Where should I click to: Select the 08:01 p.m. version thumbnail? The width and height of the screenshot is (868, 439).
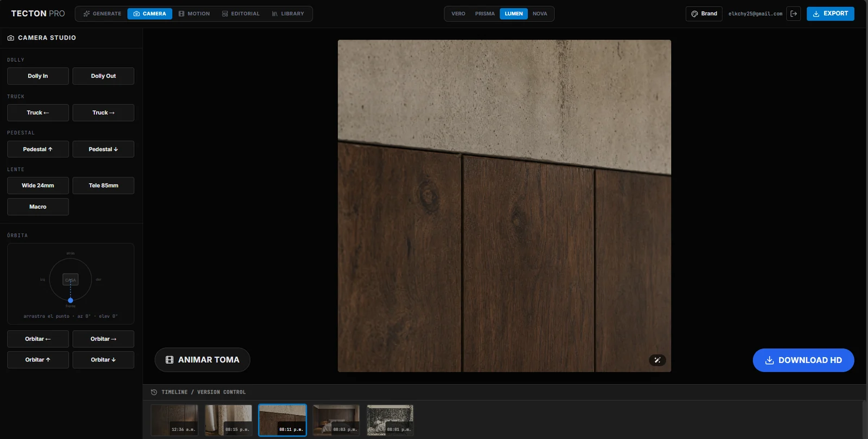(390, 420)
